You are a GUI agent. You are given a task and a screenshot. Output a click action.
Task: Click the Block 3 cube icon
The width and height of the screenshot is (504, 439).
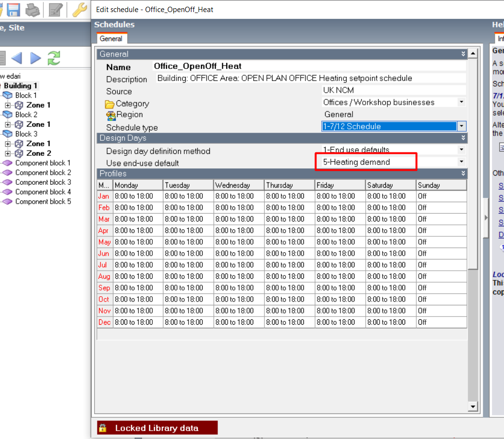click(7, 134)
